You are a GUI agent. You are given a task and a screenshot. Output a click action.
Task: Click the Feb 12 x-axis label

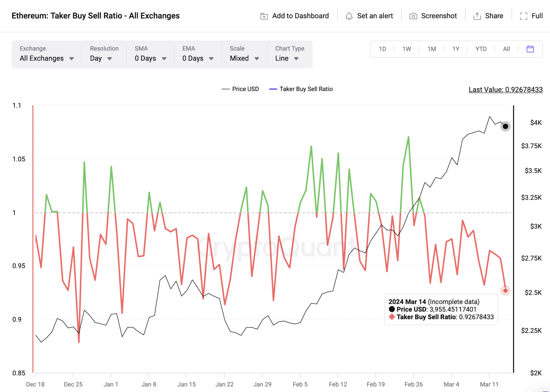coord(338,384)
